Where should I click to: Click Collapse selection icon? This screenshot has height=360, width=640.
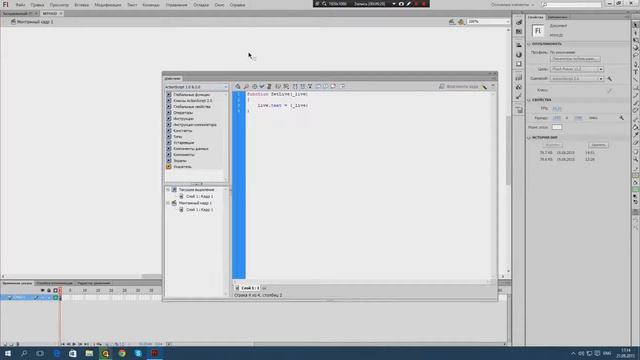303,87
